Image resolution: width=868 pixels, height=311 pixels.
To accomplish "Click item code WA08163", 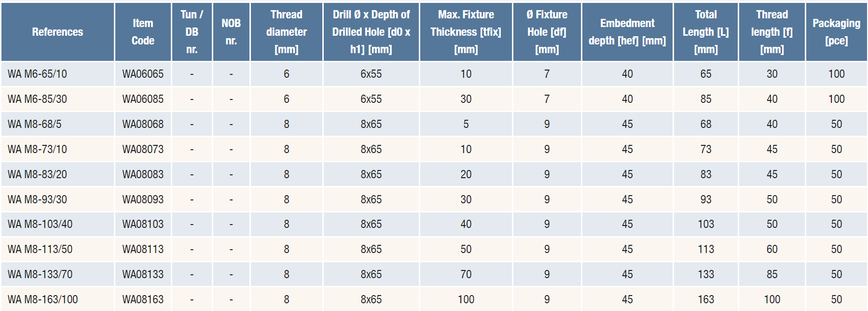I will 143,299.
